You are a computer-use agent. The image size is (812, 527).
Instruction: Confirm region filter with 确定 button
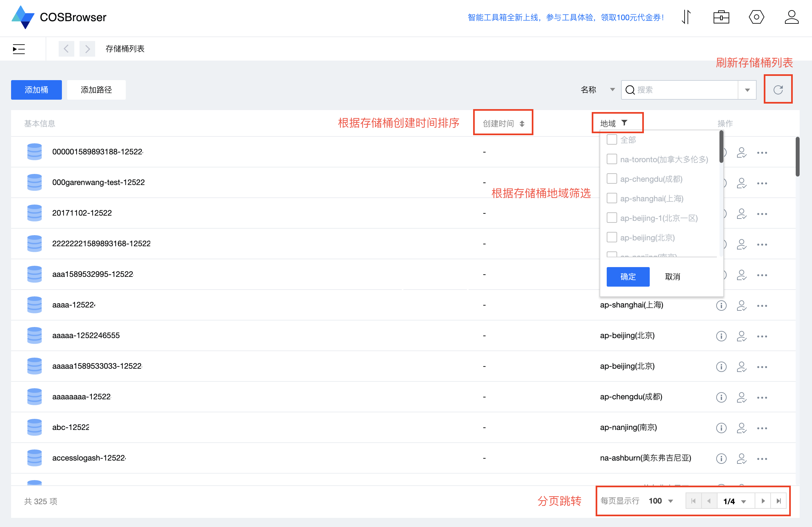click(628, 276)
